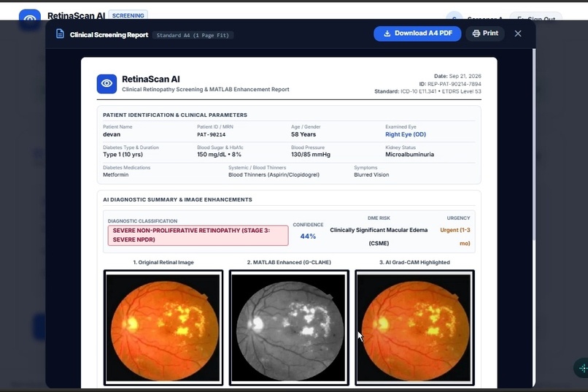Click the Blurred Vision symptom
Image resolution: width=588 pixels, height=392 pixels.
pyautogui.click(x=371, y=174)
